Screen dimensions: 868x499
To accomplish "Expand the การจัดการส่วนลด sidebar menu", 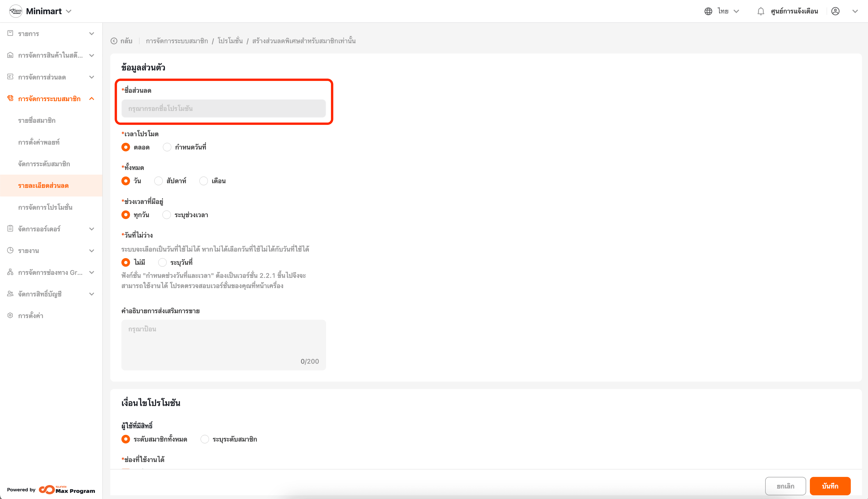I will [x=51, y=77].
